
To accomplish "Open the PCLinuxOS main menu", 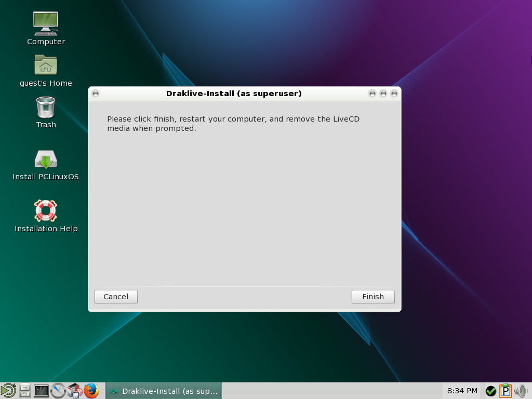I will point(8,391).
